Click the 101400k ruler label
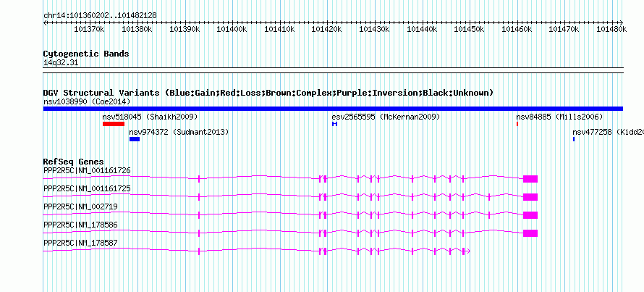The height and width of the screenshot is (292, 644). pos(232,29)
